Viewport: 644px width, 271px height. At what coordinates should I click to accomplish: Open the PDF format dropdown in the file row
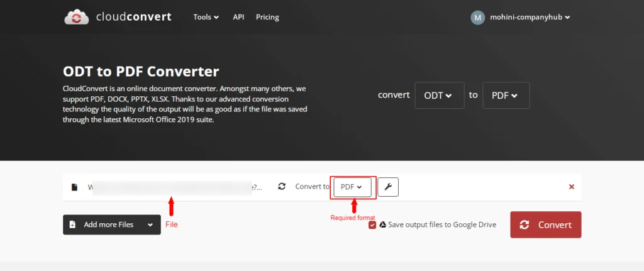(x=352, y=187)
